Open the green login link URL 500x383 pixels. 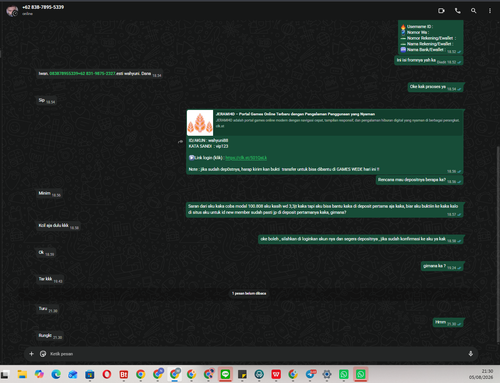[246, 158]
